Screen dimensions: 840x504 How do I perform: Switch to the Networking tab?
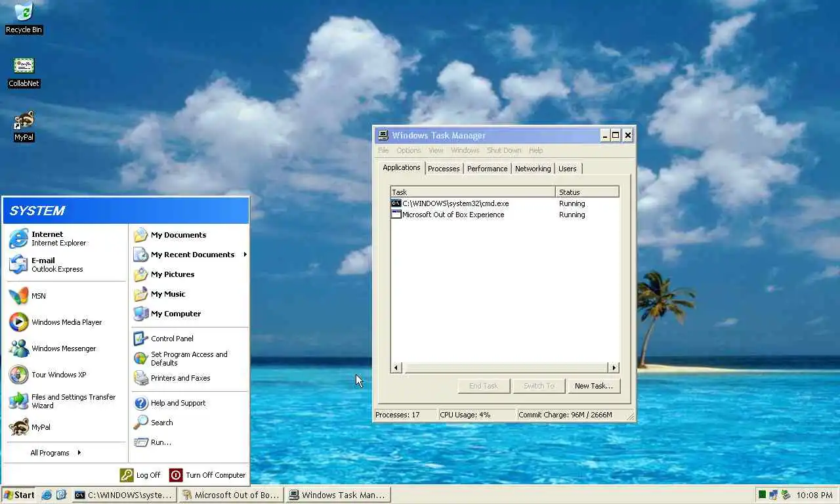pyautogui.click(x=533, y=169)
